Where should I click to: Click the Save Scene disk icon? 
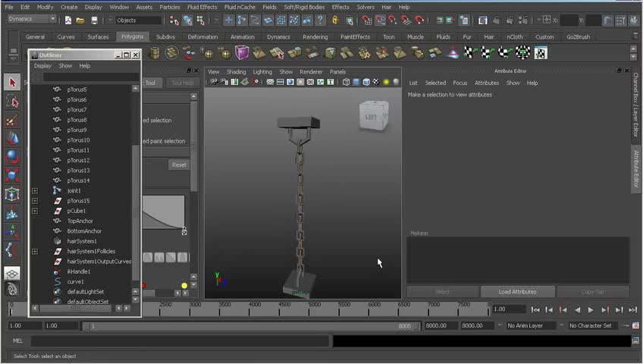point(94,20)
